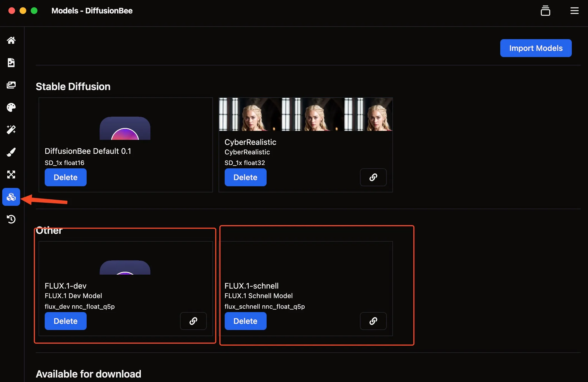This screenshot has height=382, width=588.
Task: Click the Import Models button
Action: pos(535,48)
